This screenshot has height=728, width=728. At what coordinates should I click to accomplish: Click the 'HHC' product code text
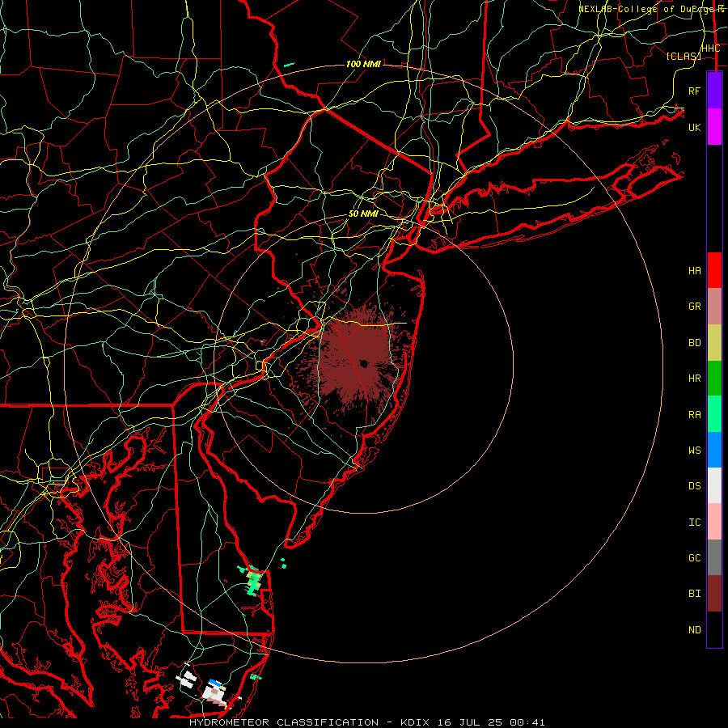(x=710, y=49)
